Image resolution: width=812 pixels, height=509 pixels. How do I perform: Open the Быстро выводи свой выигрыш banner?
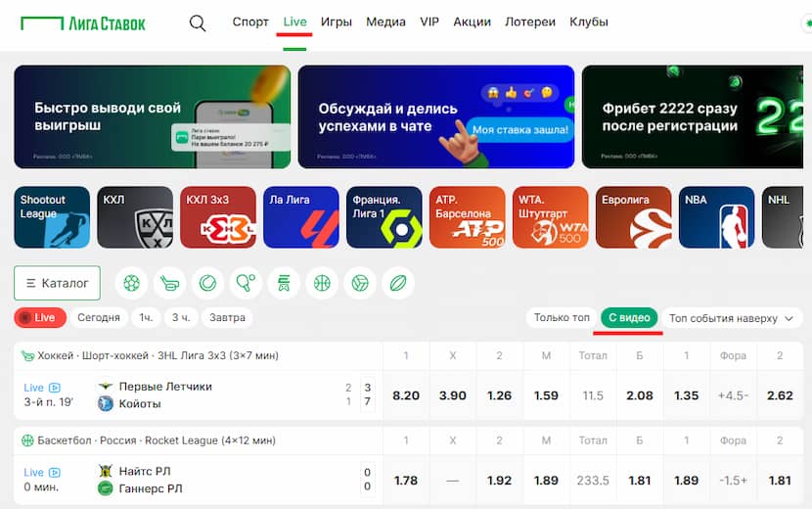(153, 116)
